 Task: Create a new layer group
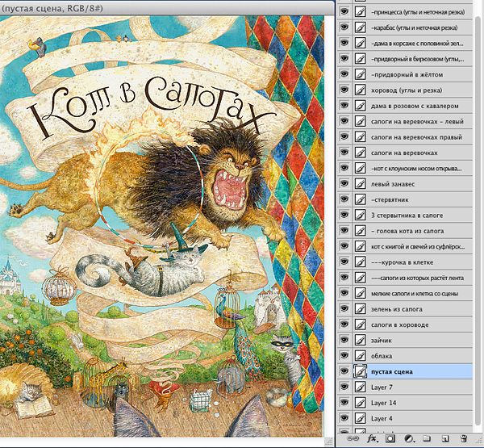427,439
